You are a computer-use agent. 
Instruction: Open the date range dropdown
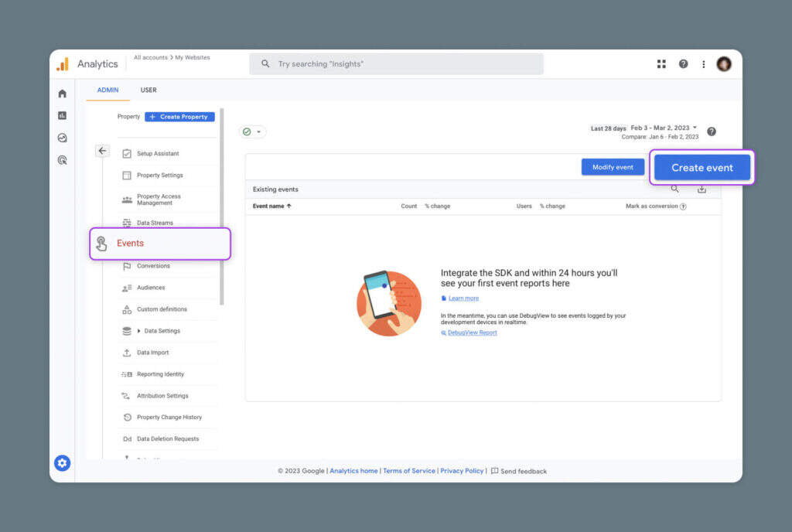pyautogui.click(x=664, y=128)
